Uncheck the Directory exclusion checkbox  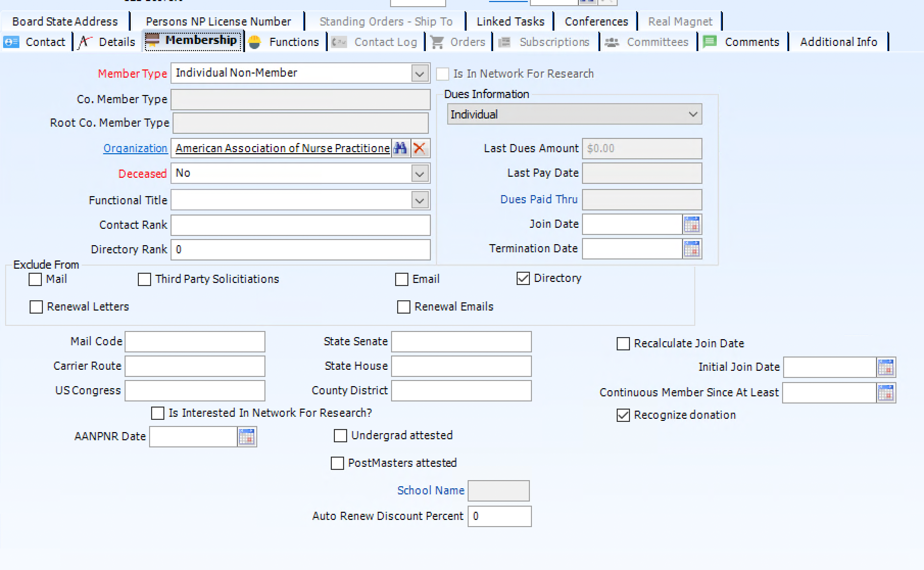523,278
